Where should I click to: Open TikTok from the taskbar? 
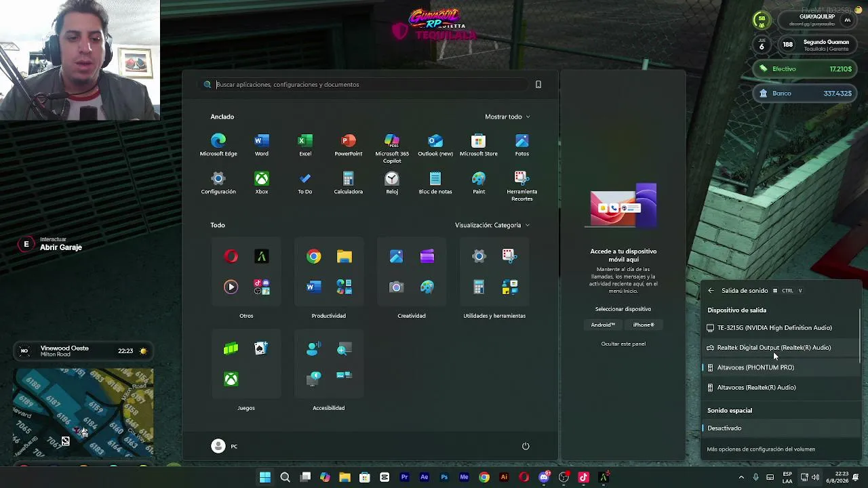[x=583, y=477]
